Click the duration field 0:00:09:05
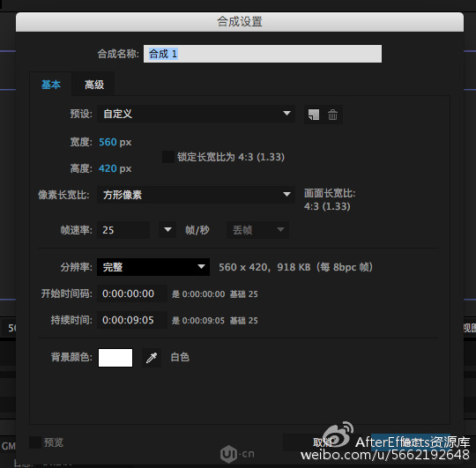Viewport: 476px width, 468px height. [132, 320]
